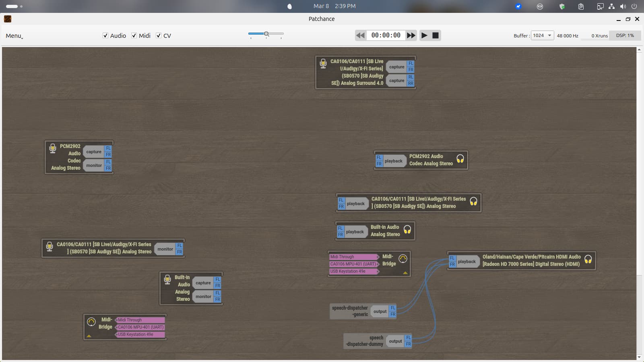This screenshot has height=362, width=644.
Task: Adjust the zoom slider handle
Action: (266, 34)
